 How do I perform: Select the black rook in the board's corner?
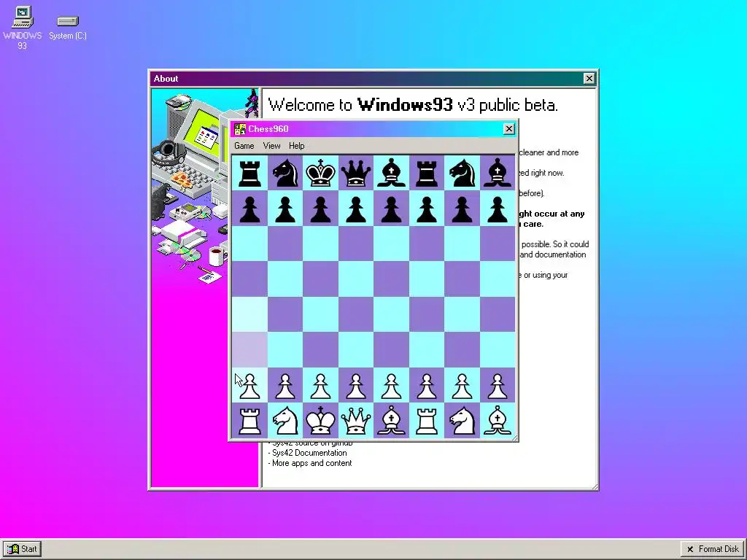[249, 174]
